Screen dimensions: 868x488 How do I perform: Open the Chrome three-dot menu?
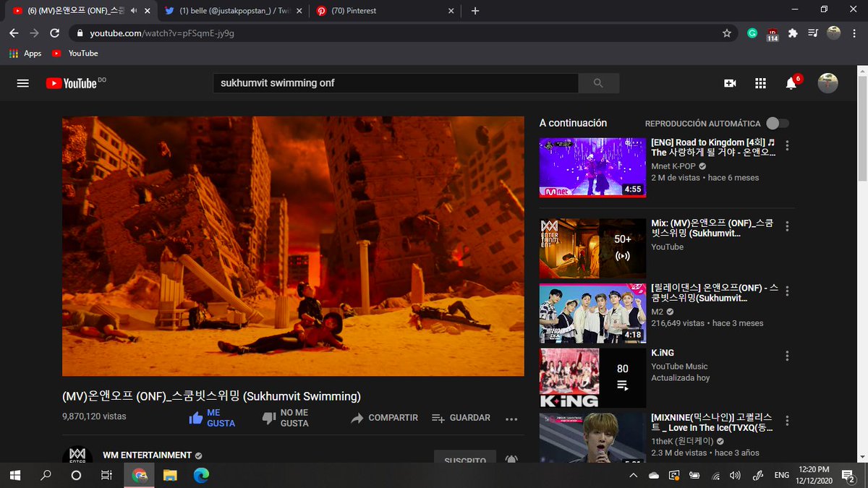[854, 33]
